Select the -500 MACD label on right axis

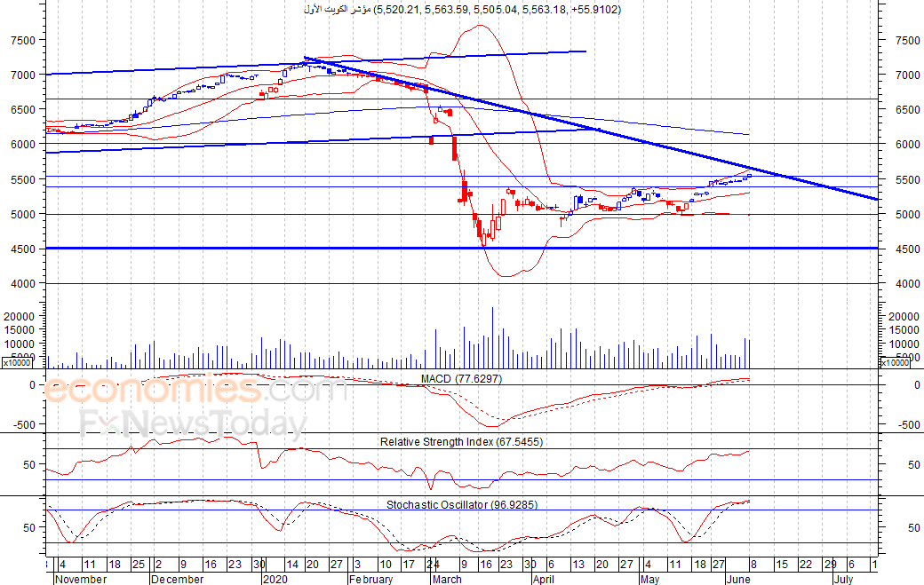(908, 425)
